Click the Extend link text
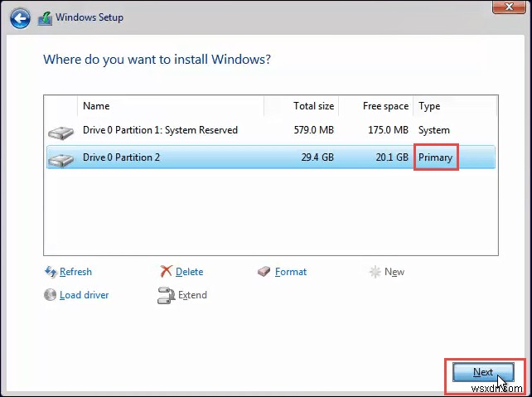 coord(192,295)
